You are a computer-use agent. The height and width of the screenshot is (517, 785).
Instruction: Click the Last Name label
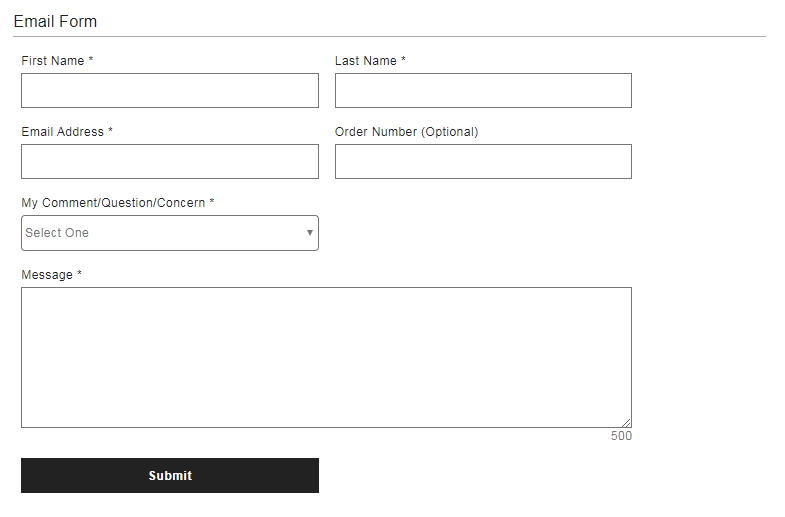366,61
